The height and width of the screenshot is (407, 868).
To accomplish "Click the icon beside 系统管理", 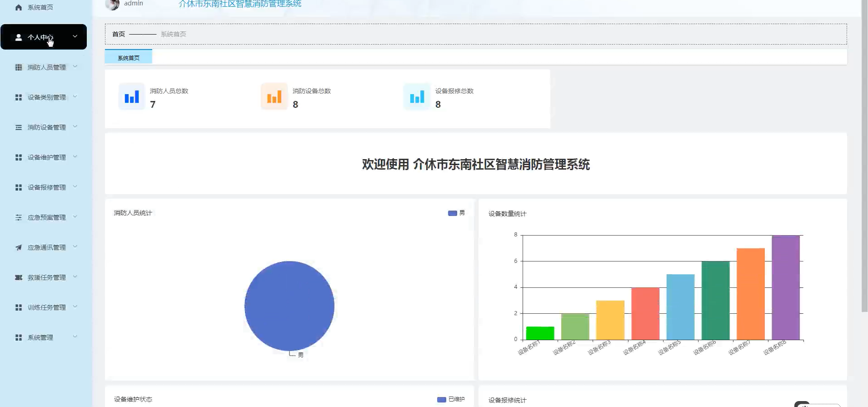I will (x=19, y=337).
